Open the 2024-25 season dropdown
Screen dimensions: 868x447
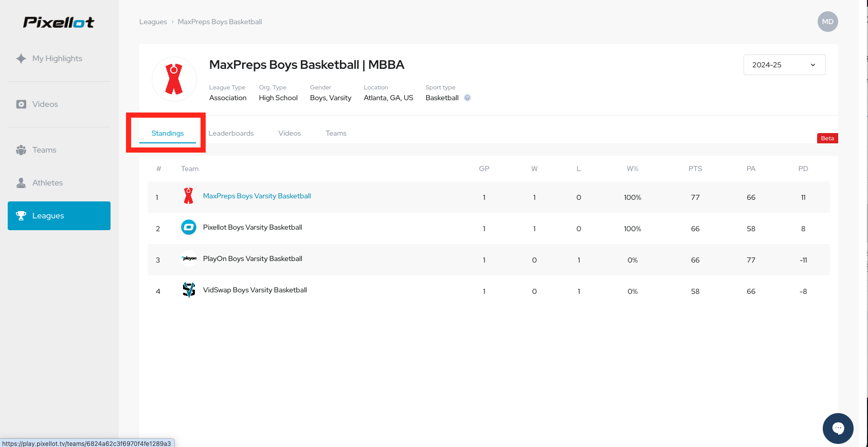point(785,65)
